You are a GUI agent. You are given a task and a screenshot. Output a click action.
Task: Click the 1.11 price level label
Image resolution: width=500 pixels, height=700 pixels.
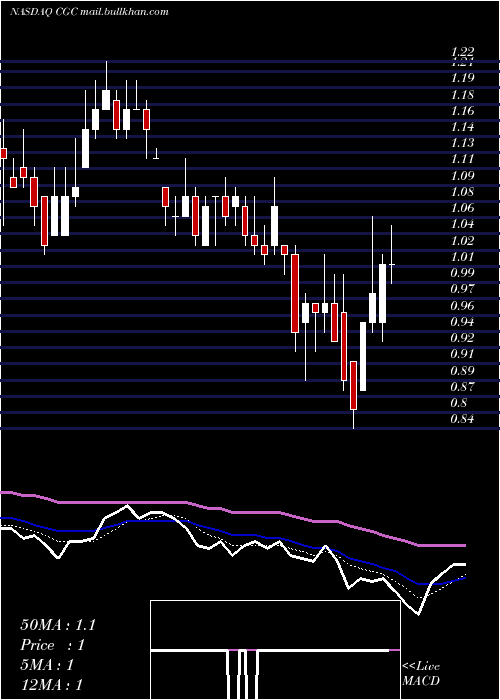(x=462, y=159)
